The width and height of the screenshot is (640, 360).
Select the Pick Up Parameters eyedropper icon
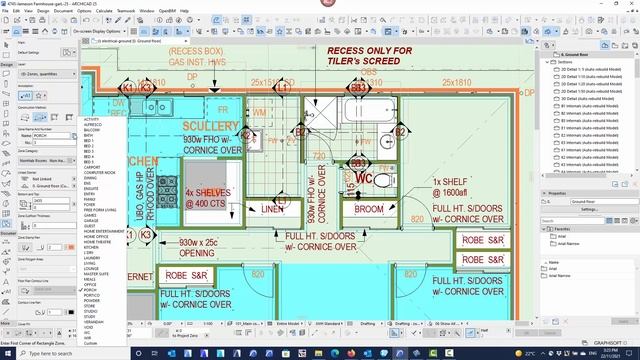pos(118,20)
